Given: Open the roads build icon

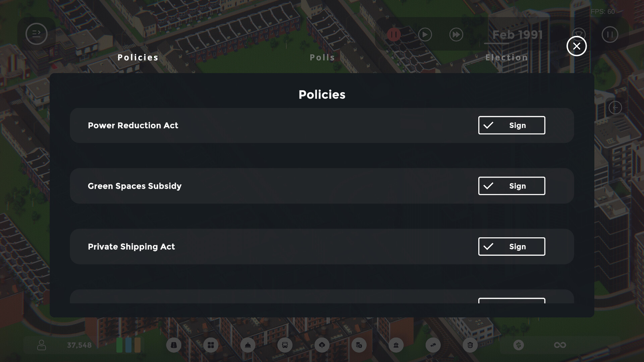Looking at the screenshot, I should point(174,345).
